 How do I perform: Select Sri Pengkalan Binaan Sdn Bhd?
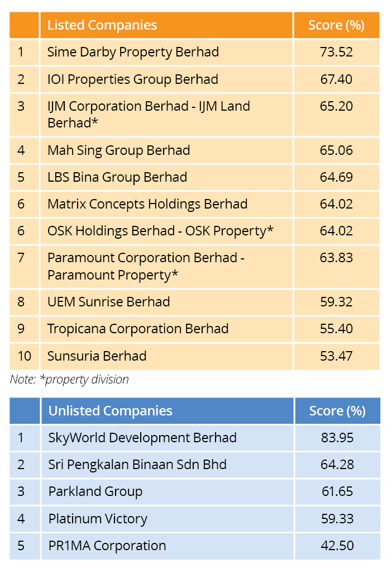(137, 465)
